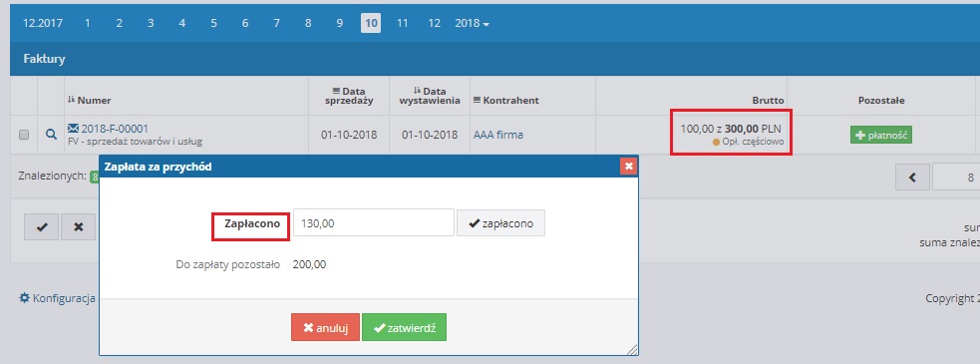This screenshot has width=980, height=364.
Task: Click the Do zapłaty pozostało value 200,00
Action: click(309, 264)
